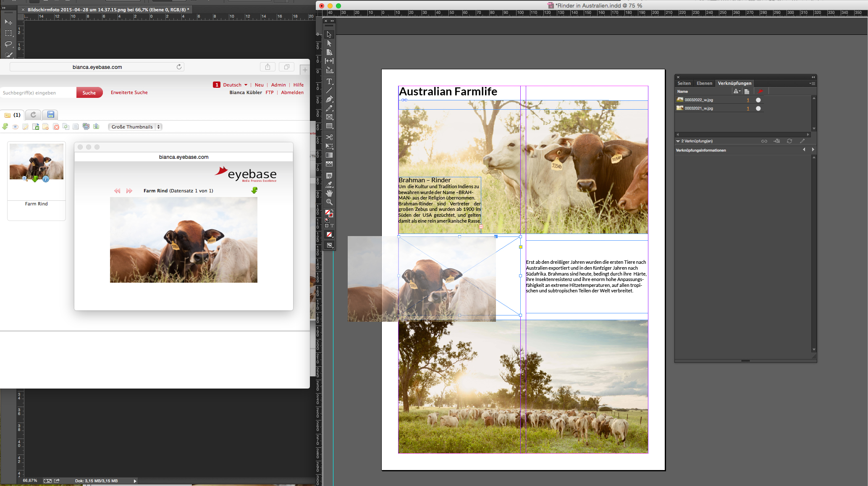868x486 pixels.
Task: Select the folder (1) tab in eyebase
Action: pyautogui.click(x=13, y=115)
